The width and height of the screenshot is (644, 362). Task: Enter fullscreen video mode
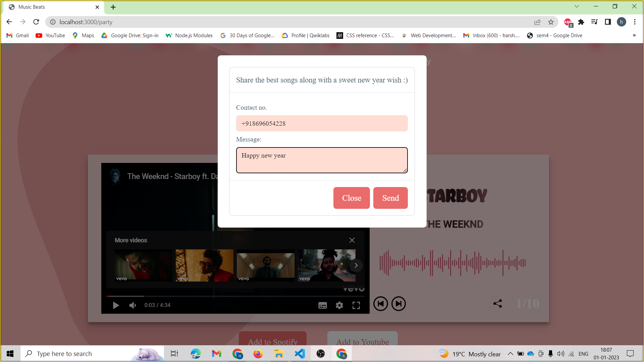coord(356,305)
